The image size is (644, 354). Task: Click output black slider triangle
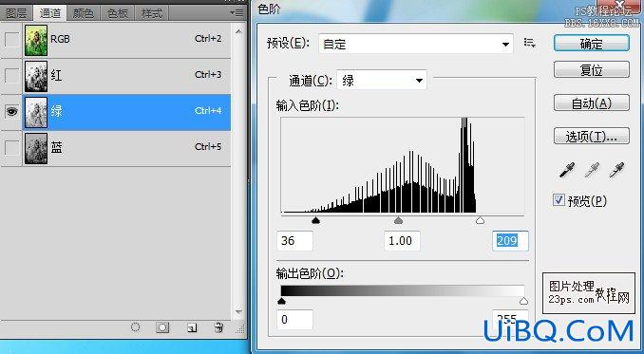click(x=281, y=301)
